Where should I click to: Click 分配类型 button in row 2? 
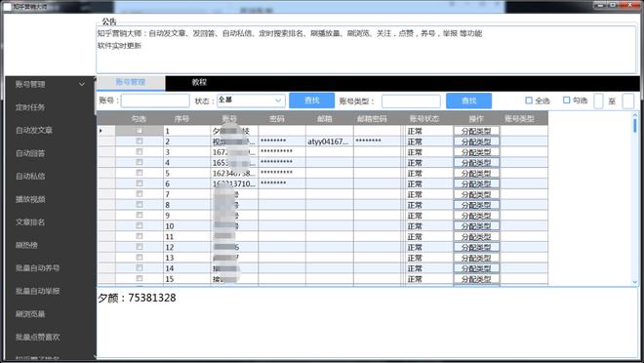(x=476, y=141)
